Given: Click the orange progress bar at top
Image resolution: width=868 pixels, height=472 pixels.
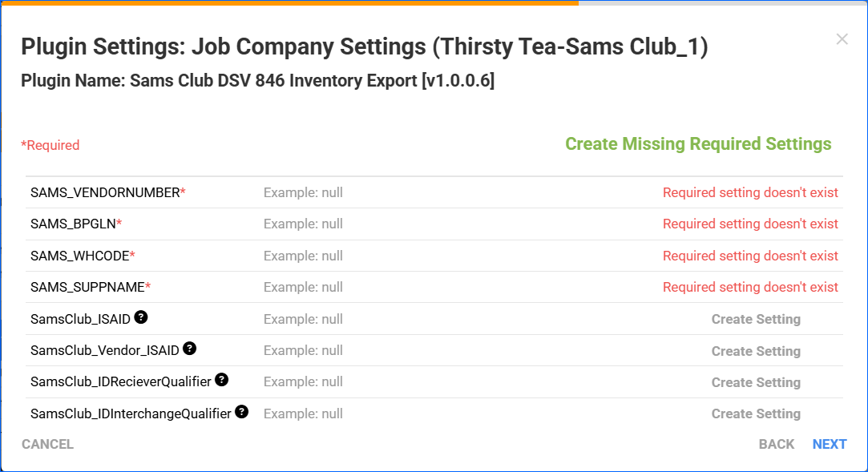Looking at the screenshot, I should pyautogui.click(x=289, y=2).
